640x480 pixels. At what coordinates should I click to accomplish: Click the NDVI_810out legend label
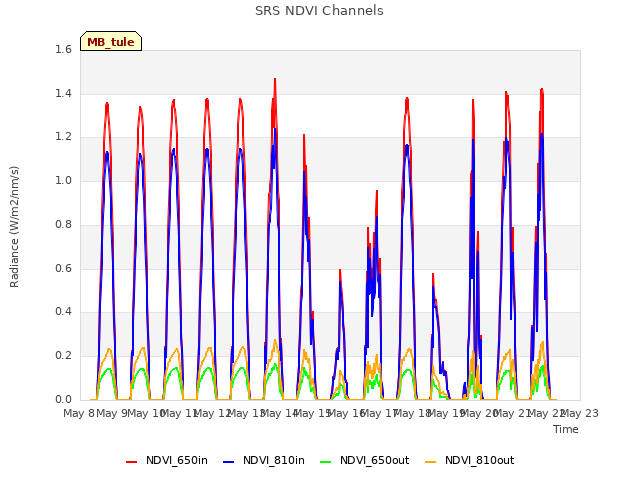[480, 460]
